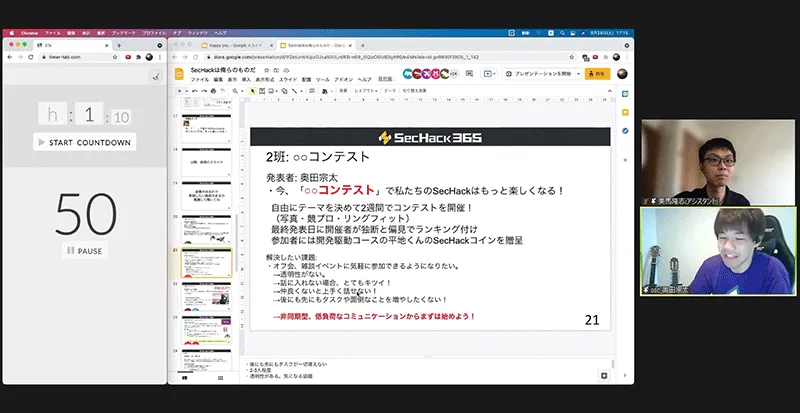The image size is (800, 413).
Task: Open the extensions puzzle icon in timer window
Action: (138, 57)
